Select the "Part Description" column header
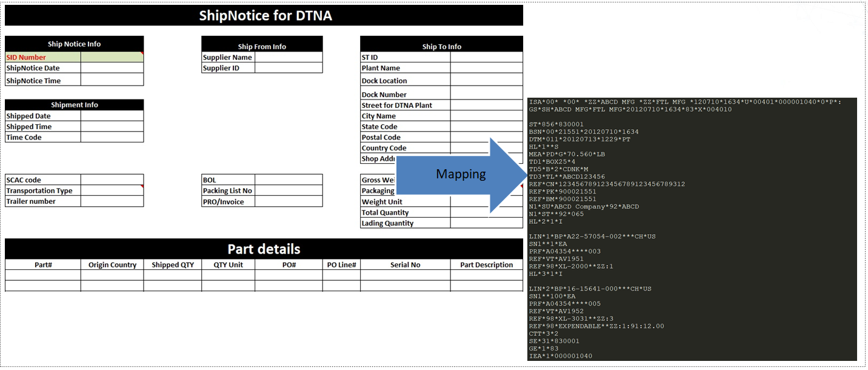The width and height of the screenshot is (868, 370). pyautogui.click(x=486, y=264)
